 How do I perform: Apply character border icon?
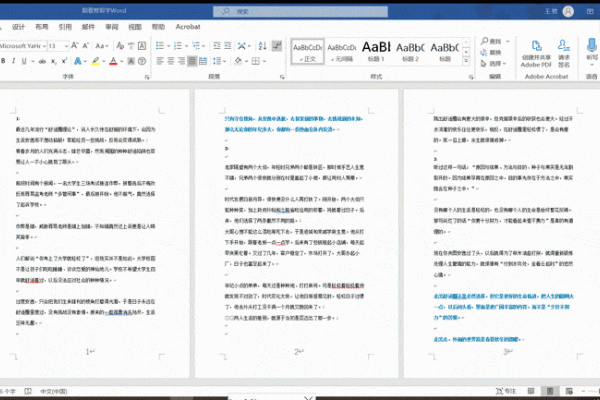142,46
